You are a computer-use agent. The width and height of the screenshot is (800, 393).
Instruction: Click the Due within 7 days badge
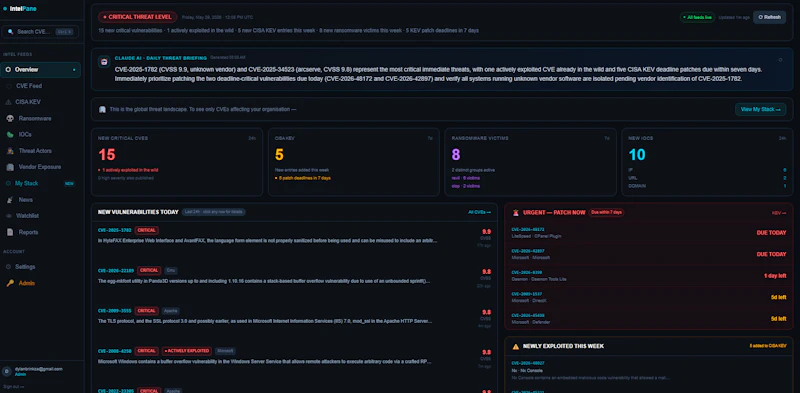606,212
